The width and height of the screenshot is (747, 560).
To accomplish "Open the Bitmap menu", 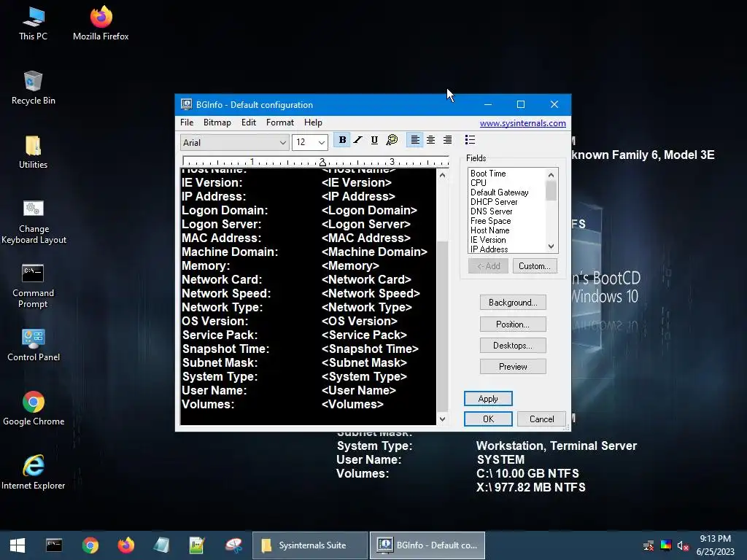I will coord(217,122).
